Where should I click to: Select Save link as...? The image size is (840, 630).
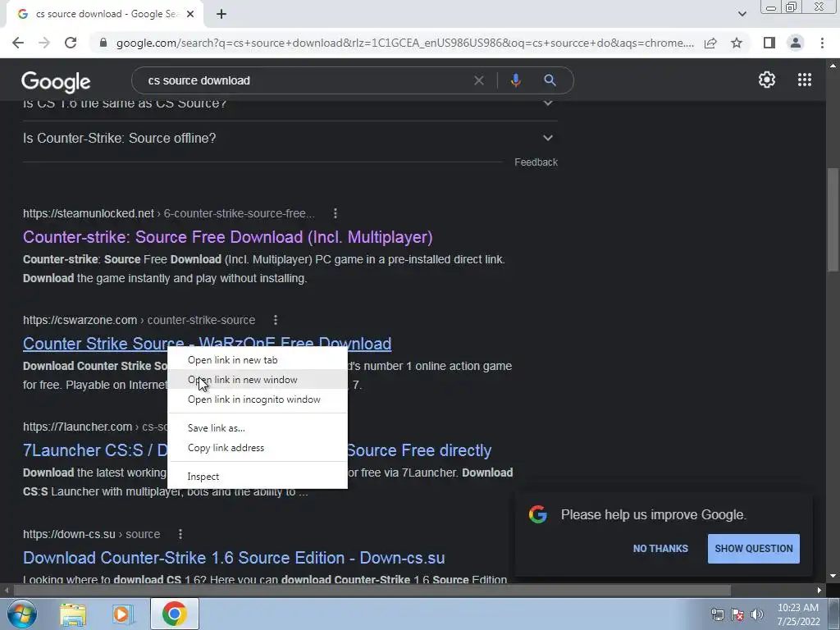[x=258, y=428]
